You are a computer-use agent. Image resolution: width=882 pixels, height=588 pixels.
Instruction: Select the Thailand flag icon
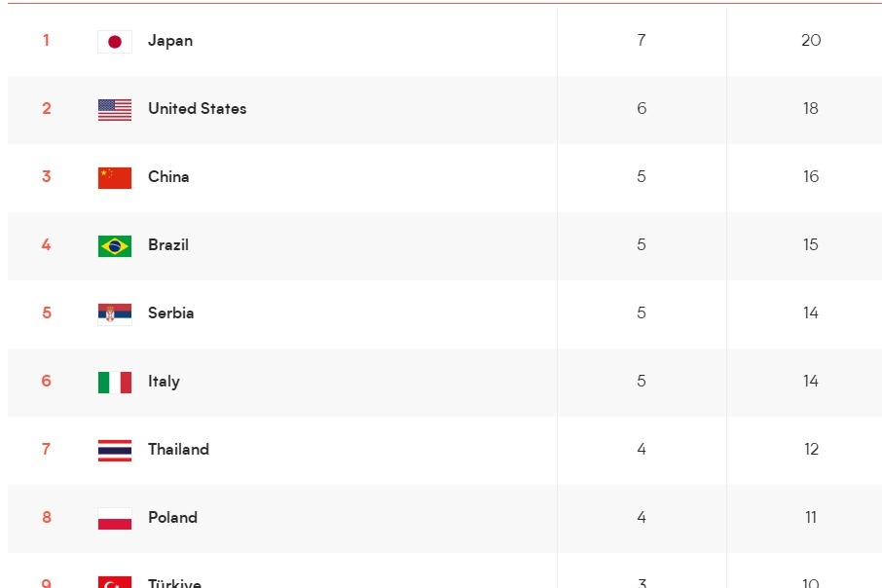(115, 450)
